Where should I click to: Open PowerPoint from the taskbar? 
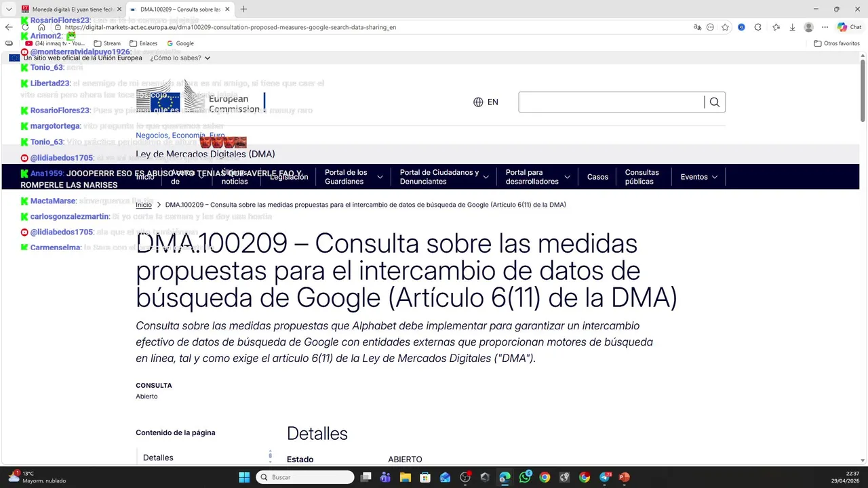tap(624, 477)
